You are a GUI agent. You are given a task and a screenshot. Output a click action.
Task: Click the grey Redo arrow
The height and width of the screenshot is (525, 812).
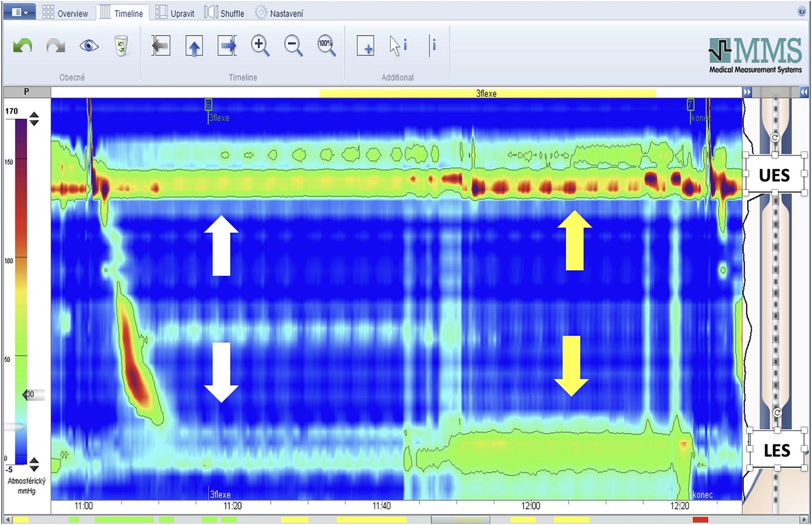tap(56, 45)
